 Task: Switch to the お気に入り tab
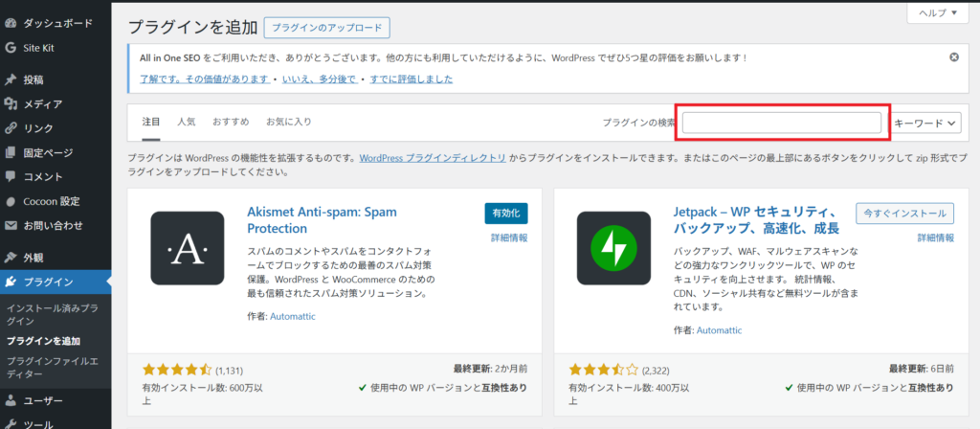(x=289, y=122)
